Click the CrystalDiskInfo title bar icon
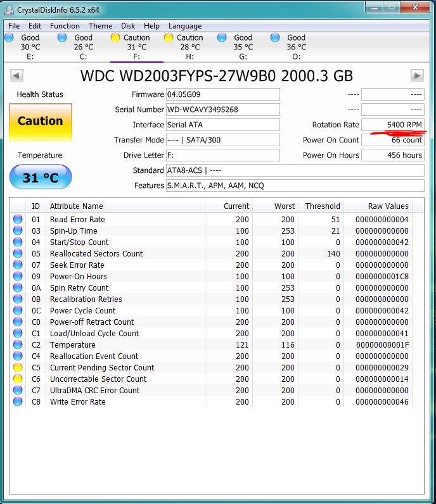Viewport: 436px width, 504px height. click(x=9, y=10)
